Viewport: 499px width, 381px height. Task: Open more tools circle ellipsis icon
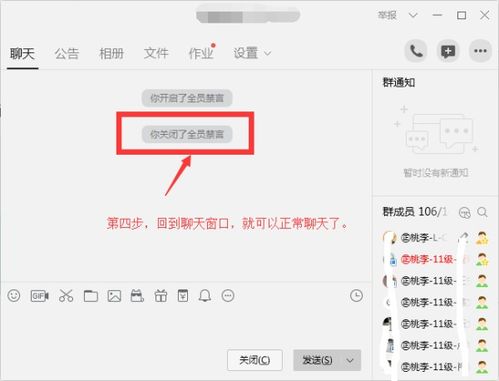click(228, 296)
